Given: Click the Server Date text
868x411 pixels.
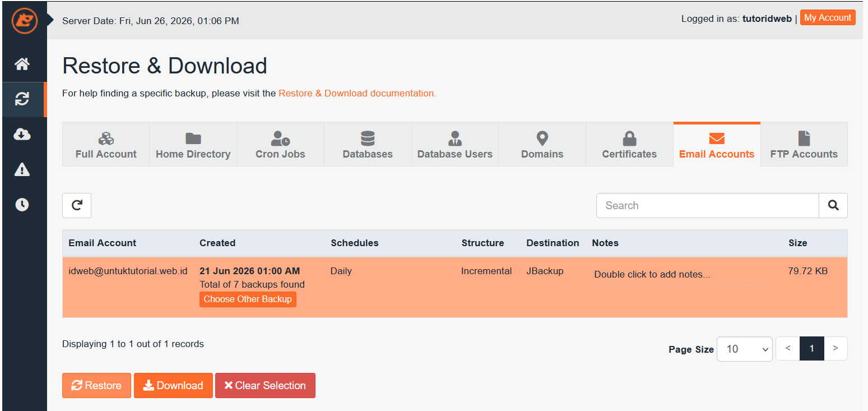Looking at the screenshot, I should [x=151, y=21].
